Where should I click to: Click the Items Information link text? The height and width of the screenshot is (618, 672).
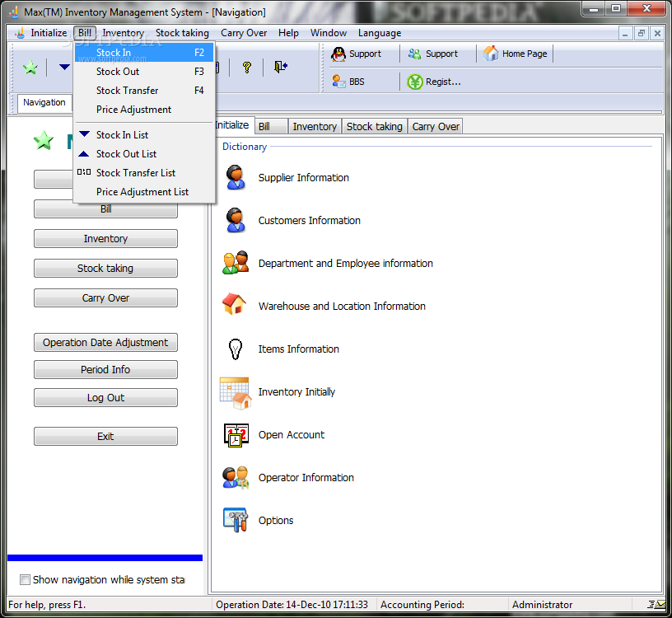298,349
